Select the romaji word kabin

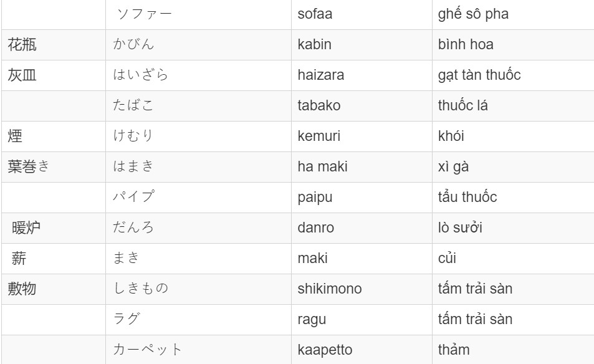[314, 45]
